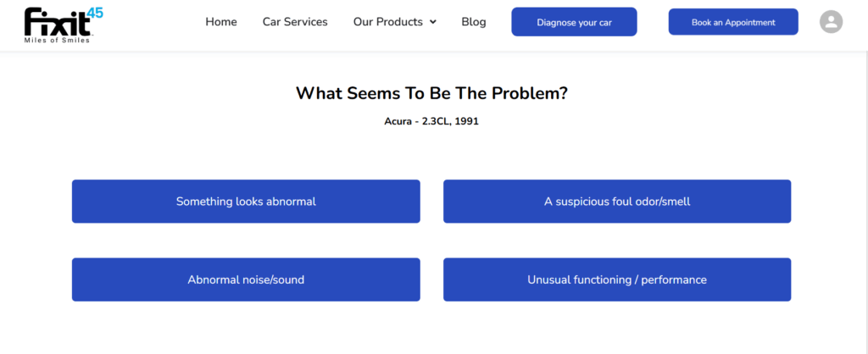Expand the Our Products chevron arrow

(433, 22)
